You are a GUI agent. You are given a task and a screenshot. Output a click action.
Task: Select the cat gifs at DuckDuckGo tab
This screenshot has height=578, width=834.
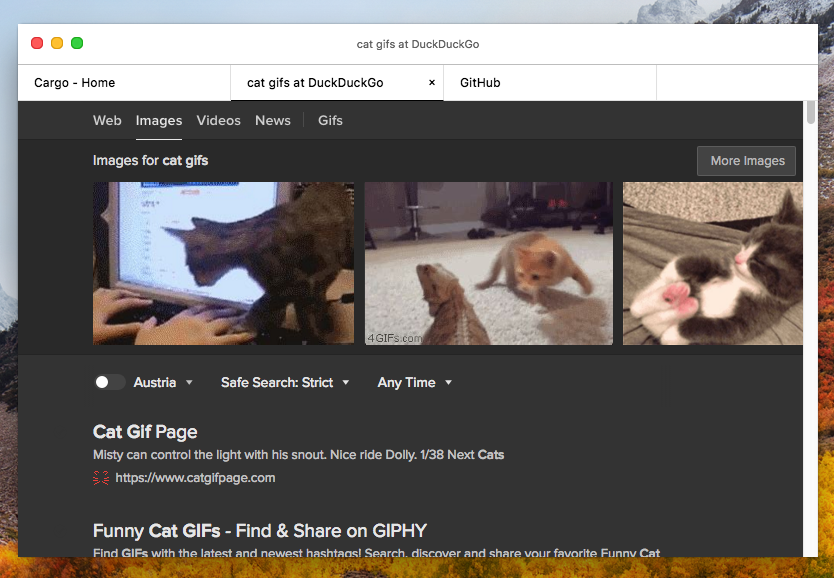coord(337,82)
